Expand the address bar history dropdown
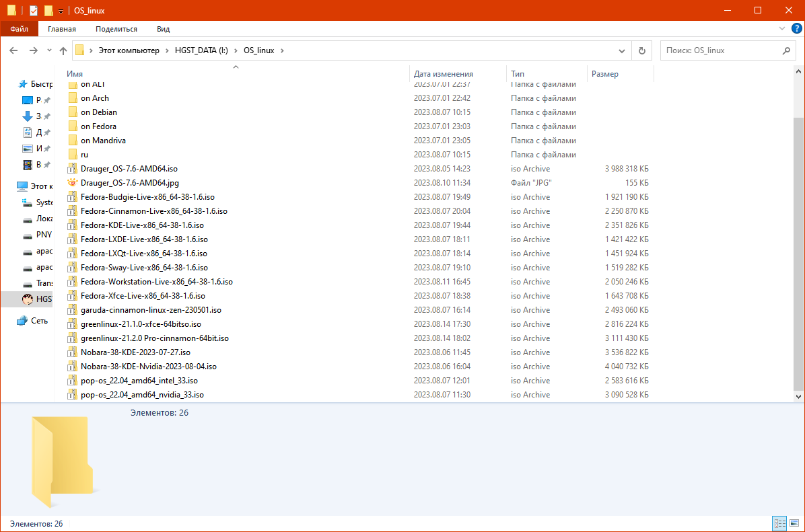This screenshot has width=805, height=532. [x=622, y=51]
